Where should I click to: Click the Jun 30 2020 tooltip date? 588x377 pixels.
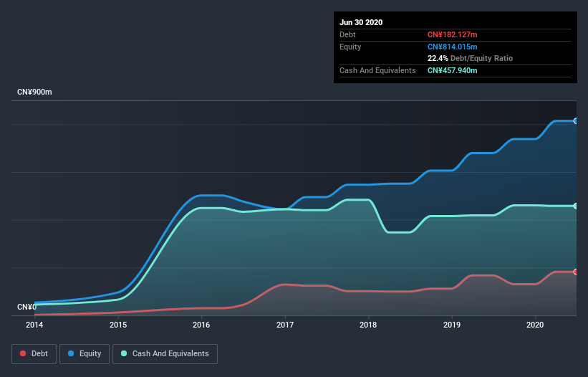pos(361,22)
